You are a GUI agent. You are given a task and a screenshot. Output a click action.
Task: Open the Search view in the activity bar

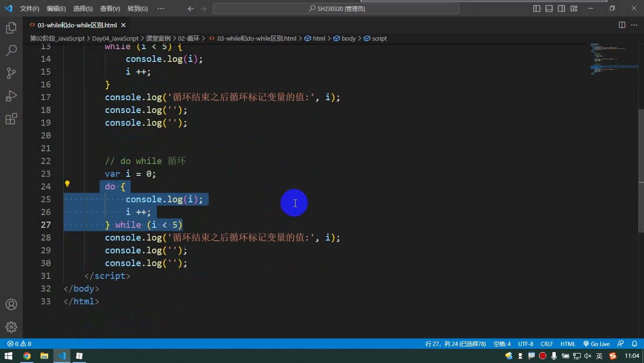coord(11,50)
